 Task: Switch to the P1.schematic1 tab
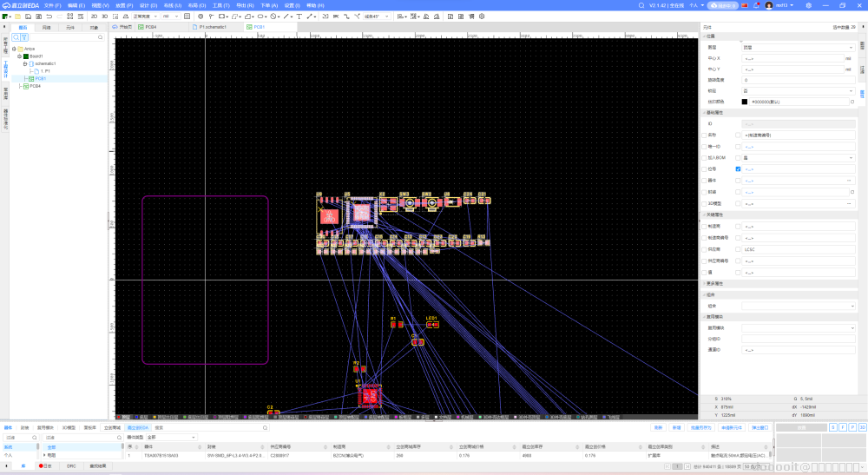212,27
